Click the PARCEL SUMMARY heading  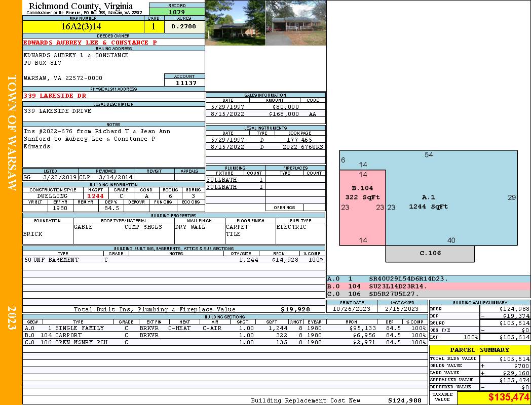(480, 350)
